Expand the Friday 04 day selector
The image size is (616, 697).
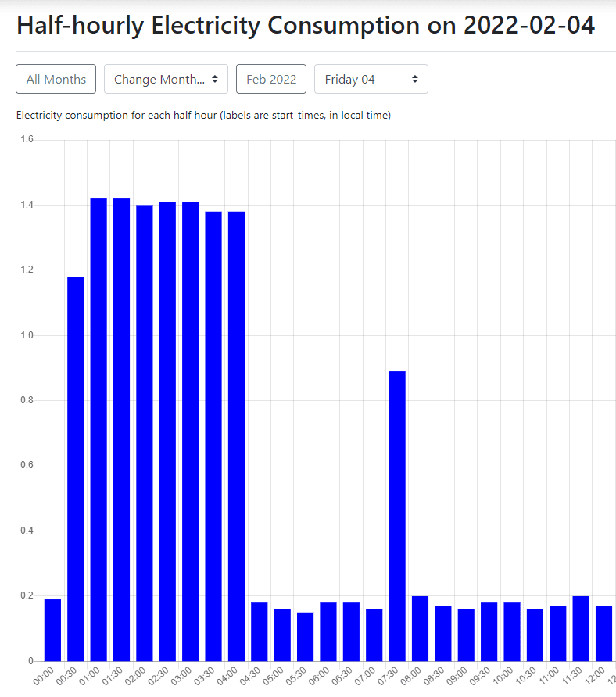pos(371,79)
